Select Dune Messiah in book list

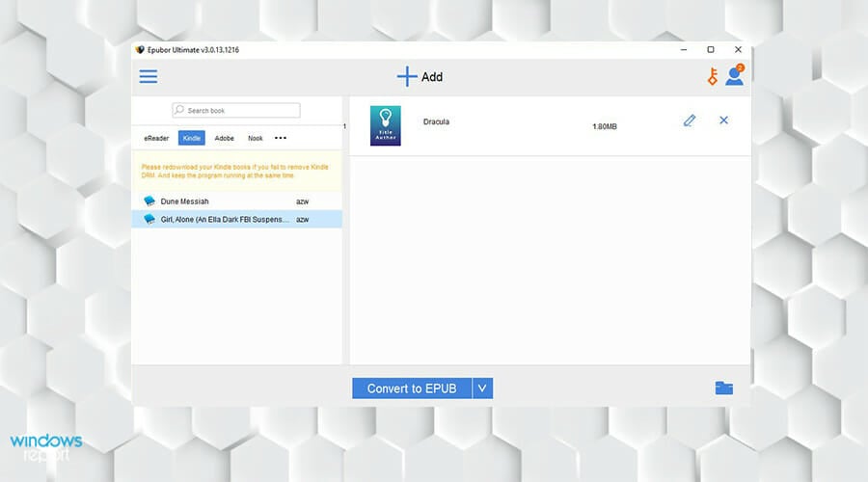pyautogui.click(x=237, y=201)
